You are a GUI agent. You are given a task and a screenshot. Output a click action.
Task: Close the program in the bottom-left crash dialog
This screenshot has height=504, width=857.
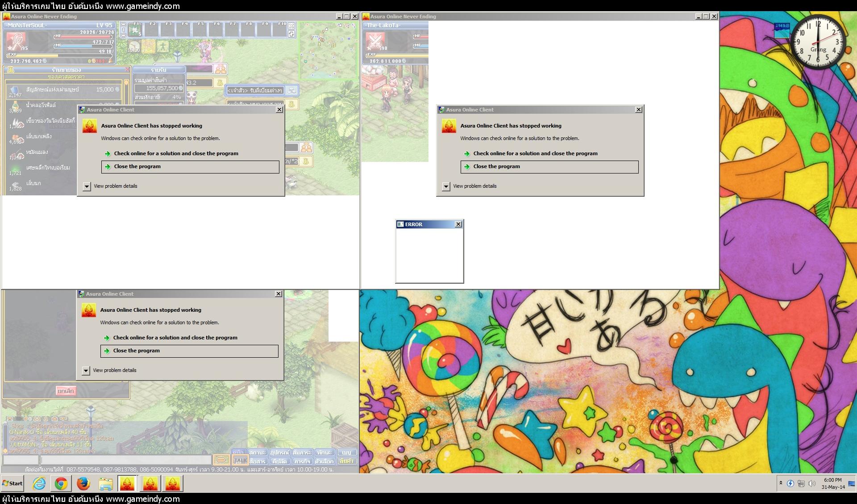(189, 351)
